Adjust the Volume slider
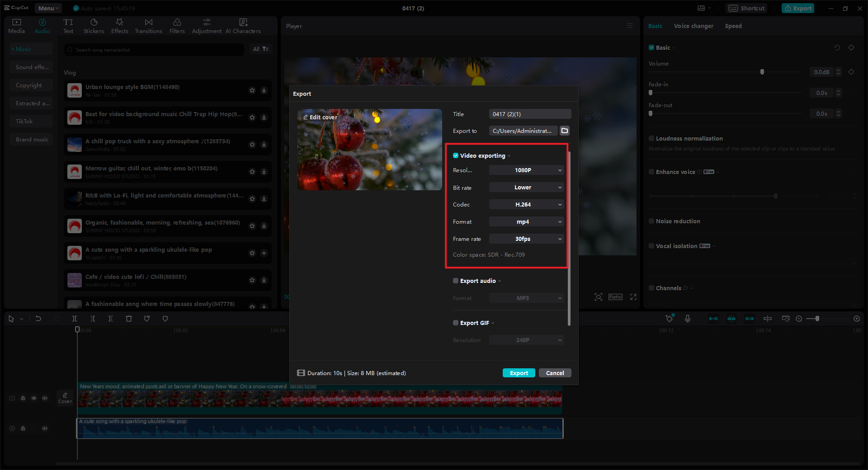Image resolution: width=868 pixels, height=470 pixels. pos(762,71)
